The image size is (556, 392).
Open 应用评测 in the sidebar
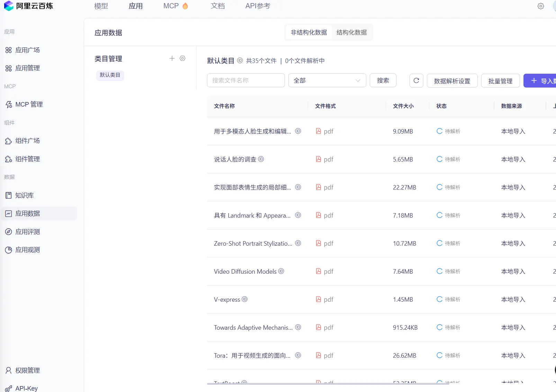click(x=27, y=232)
